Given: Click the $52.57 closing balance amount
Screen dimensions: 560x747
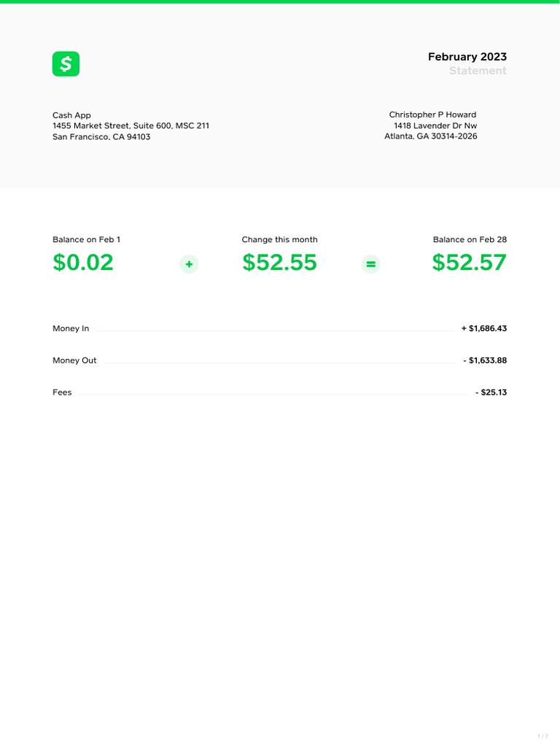Looking at the screenshot, I should tap(469, 263).
